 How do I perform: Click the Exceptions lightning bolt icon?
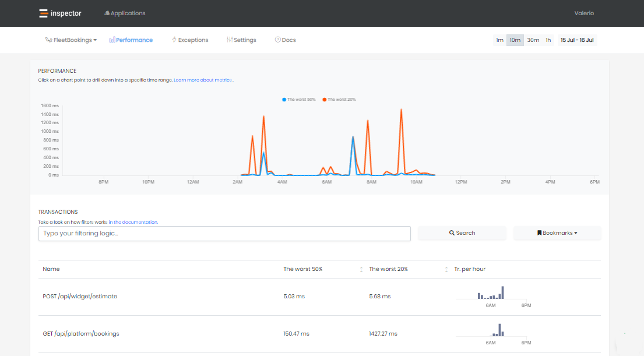pyautogui.click(x=174, y=40)
